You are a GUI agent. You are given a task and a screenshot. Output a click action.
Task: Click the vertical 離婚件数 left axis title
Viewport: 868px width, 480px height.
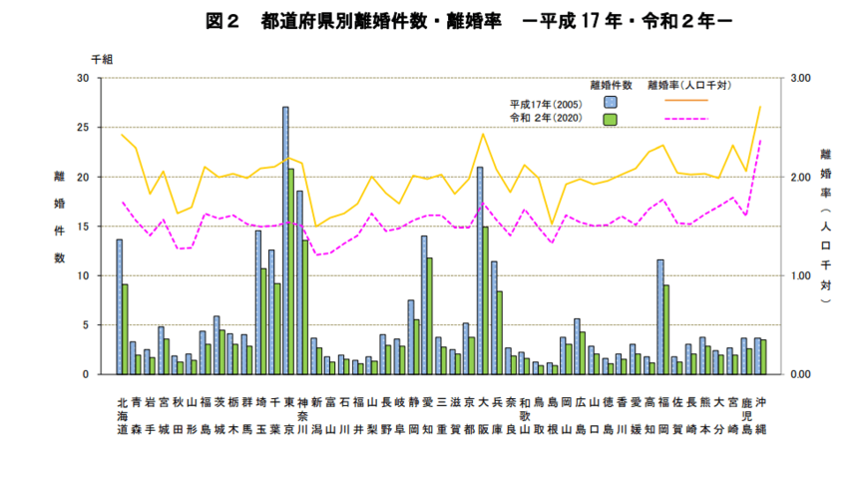[61, 217]
